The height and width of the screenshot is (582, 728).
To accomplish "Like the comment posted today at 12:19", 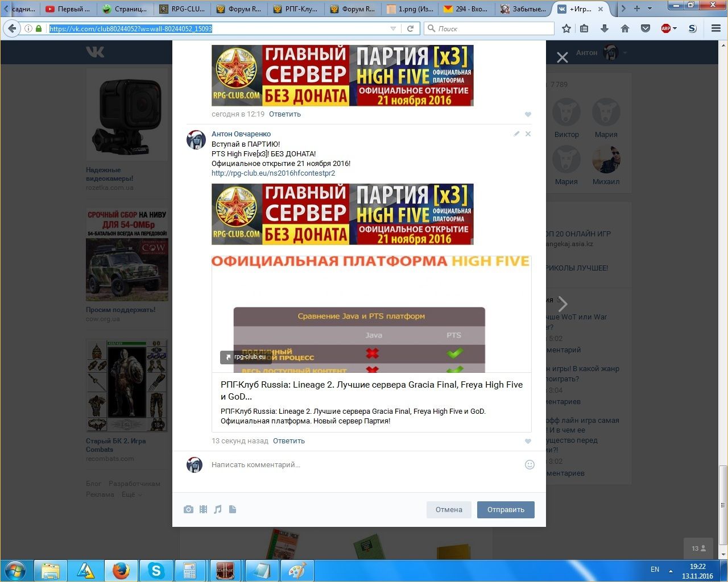I will [x=528, y=114].
